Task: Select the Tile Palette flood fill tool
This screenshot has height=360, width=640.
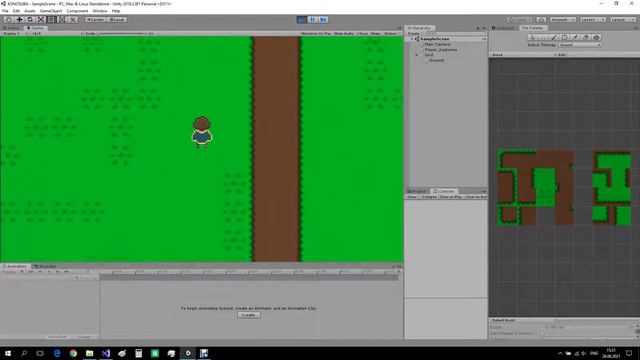Action: tap(597, 38)
